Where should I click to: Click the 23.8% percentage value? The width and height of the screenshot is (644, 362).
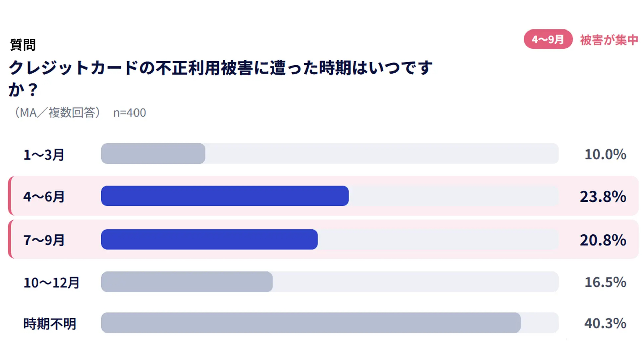[x=603, y=196]
